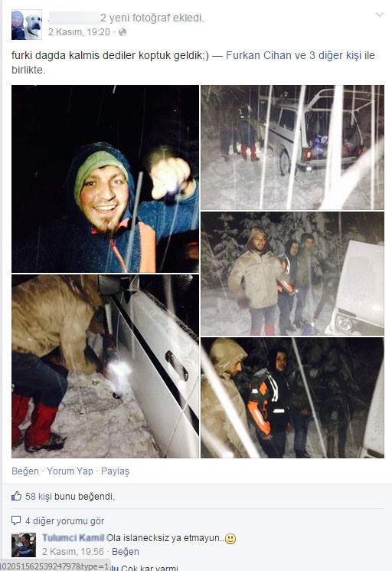This screenshot has width=392, height=571.
Task: Open Tulumci Kamil's commenter avatar
Action: [x=24, y=545]
